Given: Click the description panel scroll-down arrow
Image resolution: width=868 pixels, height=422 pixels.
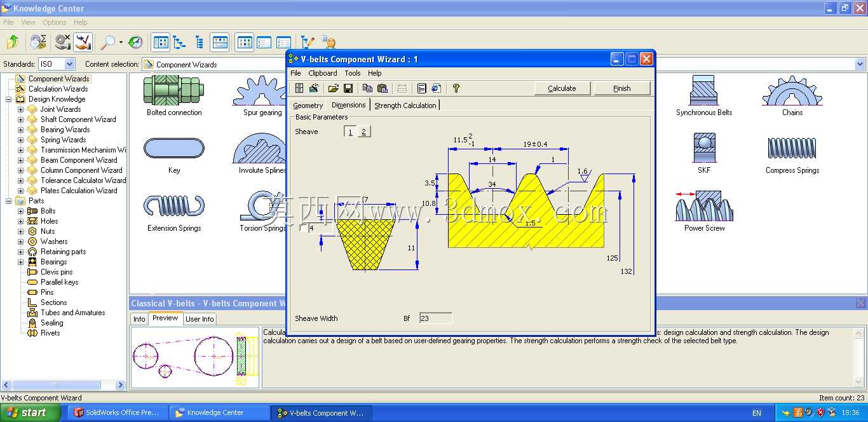Looking at the screenshot, I should pos(858,382).
